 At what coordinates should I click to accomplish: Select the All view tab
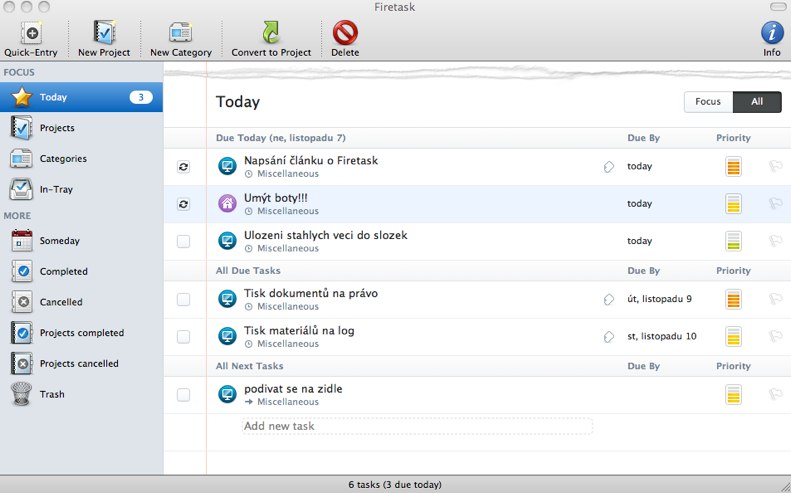tap(756, 102)
